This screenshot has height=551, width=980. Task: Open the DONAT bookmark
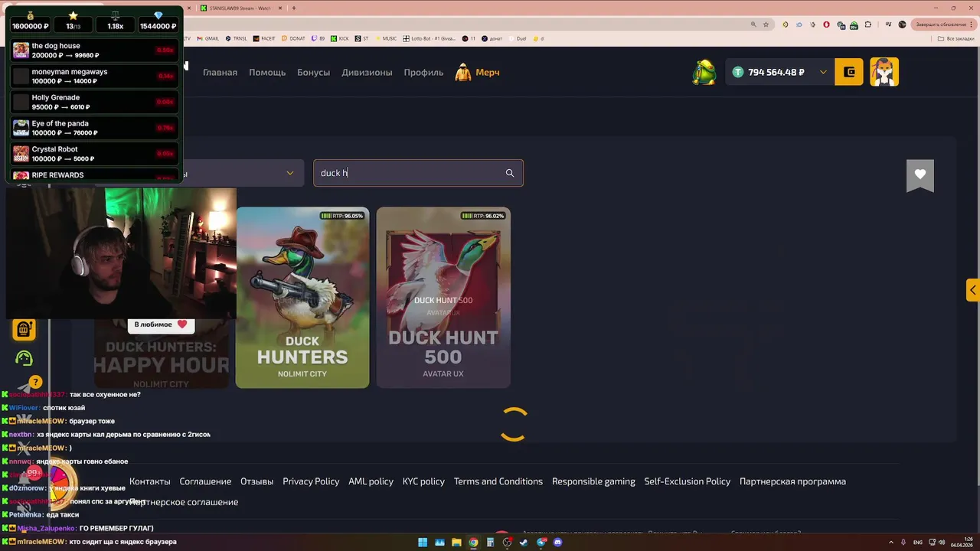(x=294, y=38)
